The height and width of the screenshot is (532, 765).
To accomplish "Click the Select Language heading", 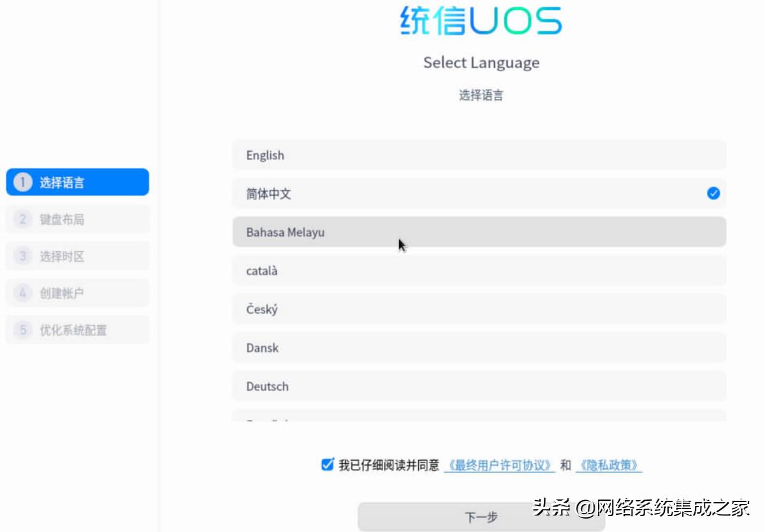I will click(481, 62).
